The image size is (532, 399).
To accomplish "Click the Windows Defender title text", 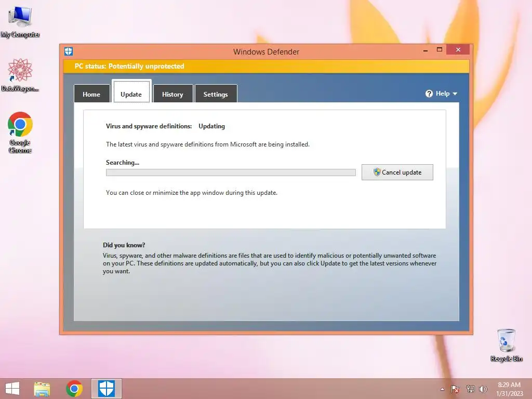I will 267,51.
